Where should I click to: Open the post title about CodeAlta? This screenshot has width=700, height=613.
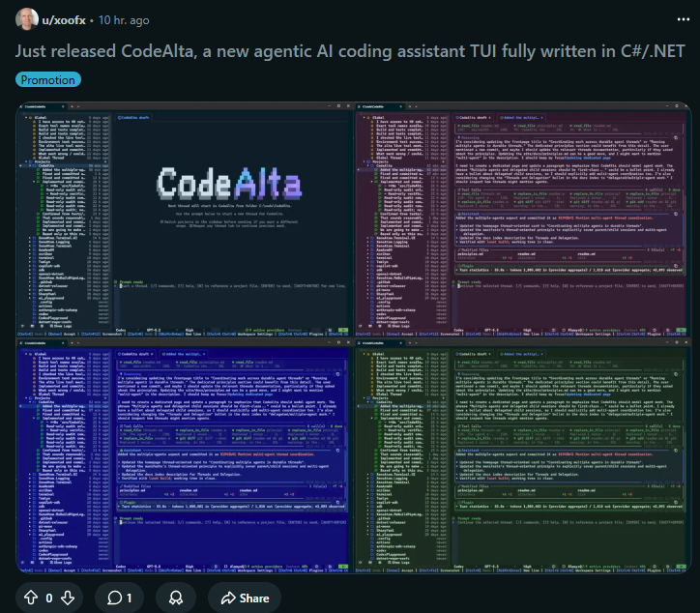(x=350, y=51)
